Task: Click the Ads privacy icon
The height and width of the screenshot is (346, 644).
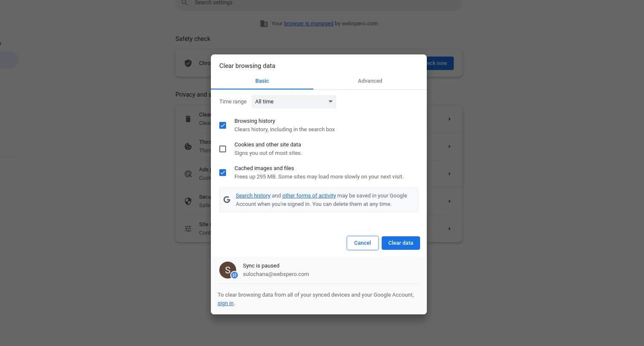Action: coord(188,174)
